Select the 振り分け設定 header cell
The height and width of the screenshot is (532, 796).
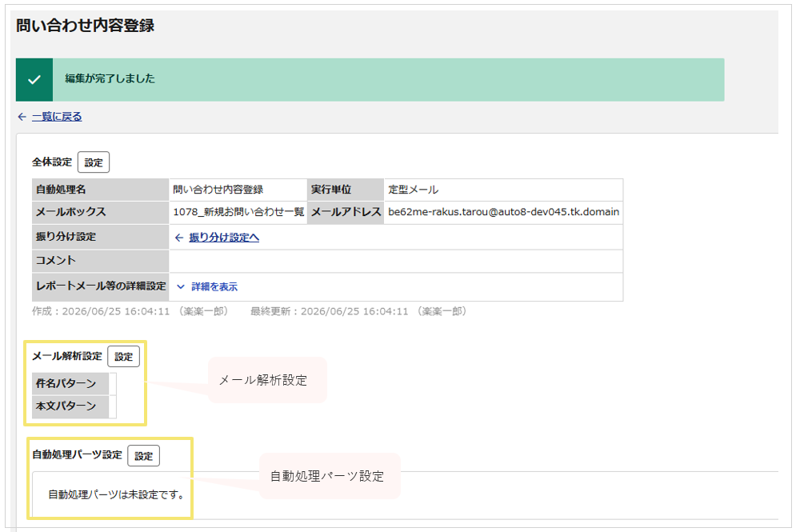tap(101, 237)
